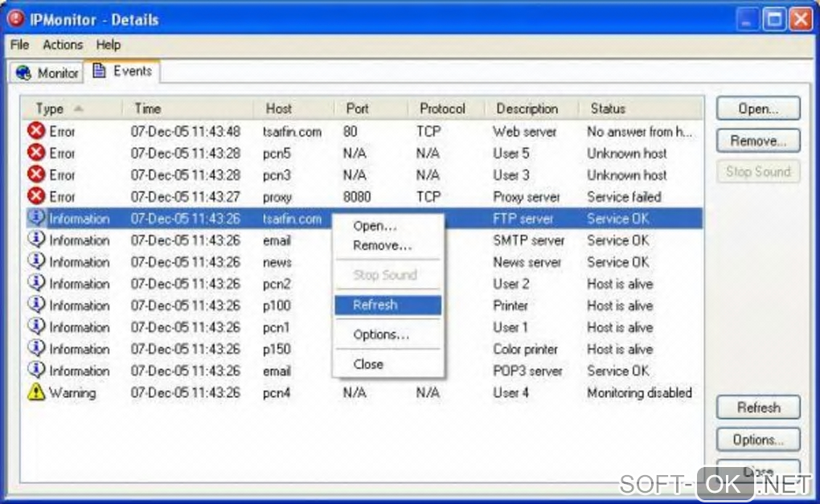Click the 'Color printer' description cell
This screenshot has height=504, width=820.
(x=525, y=349)
